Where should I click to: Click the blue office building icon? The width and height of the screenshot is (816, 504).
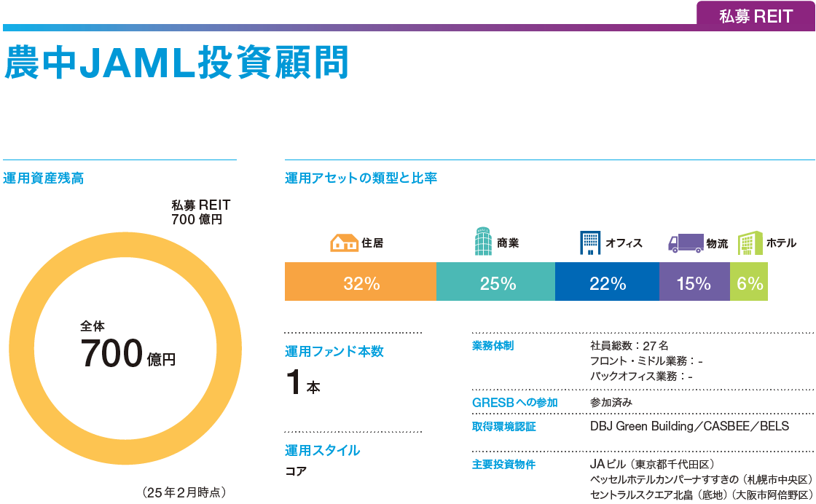(x=589, y=243)
